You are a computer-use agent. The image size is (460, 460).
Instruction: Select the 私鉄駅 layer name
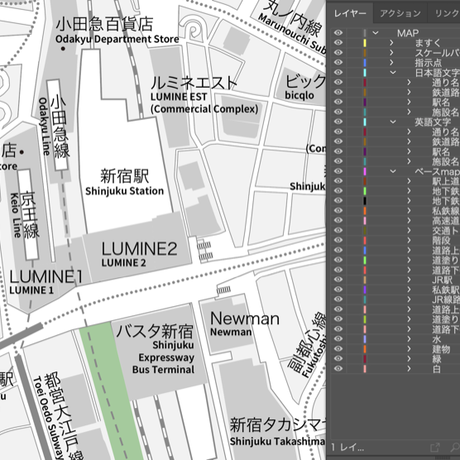[446, 289]
